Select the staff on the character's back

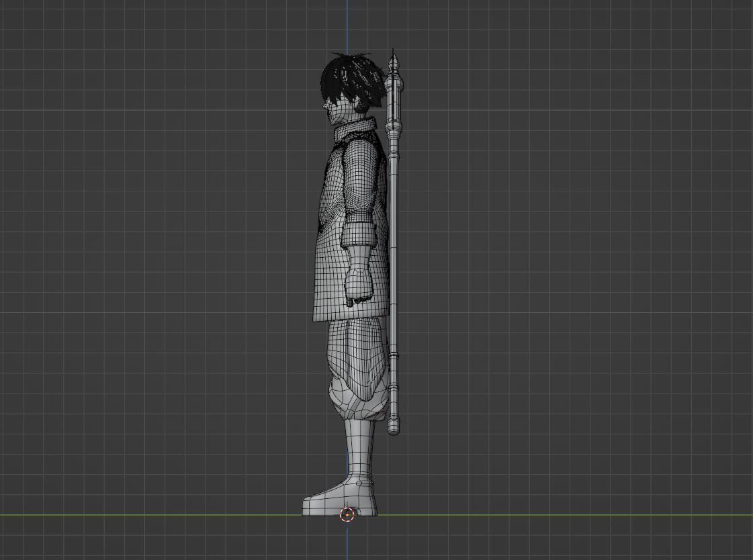click(x=394, y=242)
